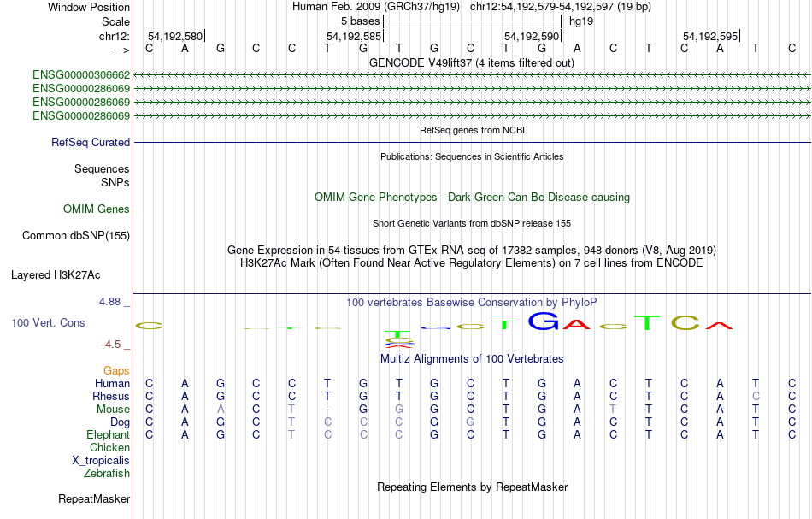The height and width of the screenshot is (519, 812).
Task: Click the 5 bases scale bar label
Action: pos(360,21)
